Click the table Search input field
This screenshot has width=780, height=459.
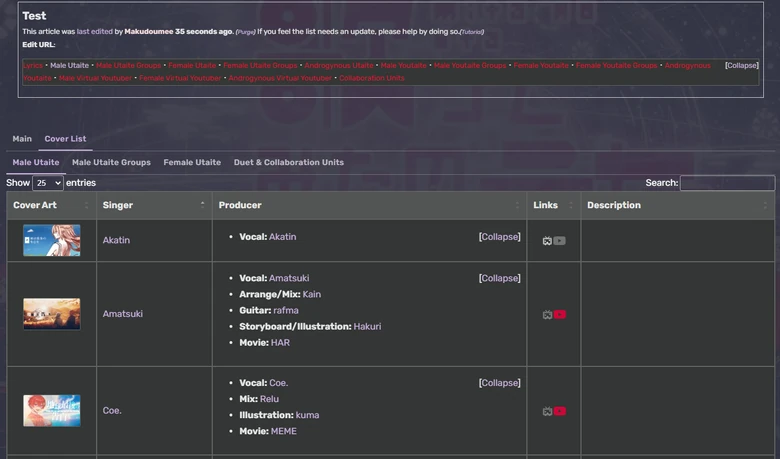726,183
